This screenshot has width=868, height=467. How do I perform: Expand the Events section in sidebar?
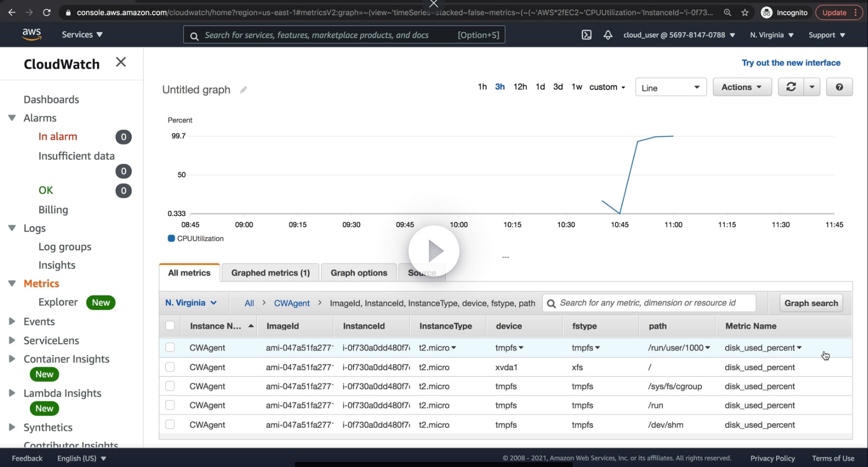click(x=12, y=322)
